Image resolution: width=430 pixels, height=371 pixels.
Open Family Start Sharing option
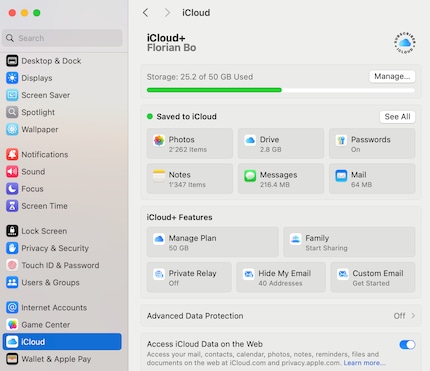[349, 242]
